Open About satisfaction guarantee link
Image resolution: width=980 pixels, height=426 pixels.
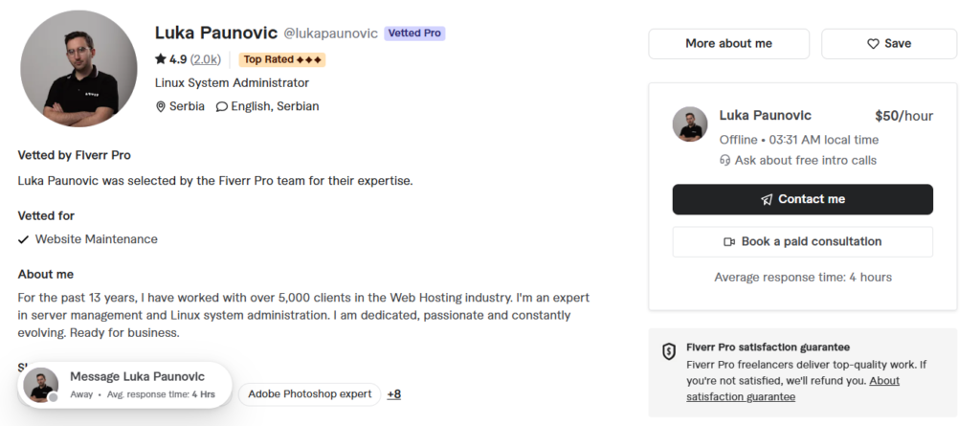(x=792, y=389)
